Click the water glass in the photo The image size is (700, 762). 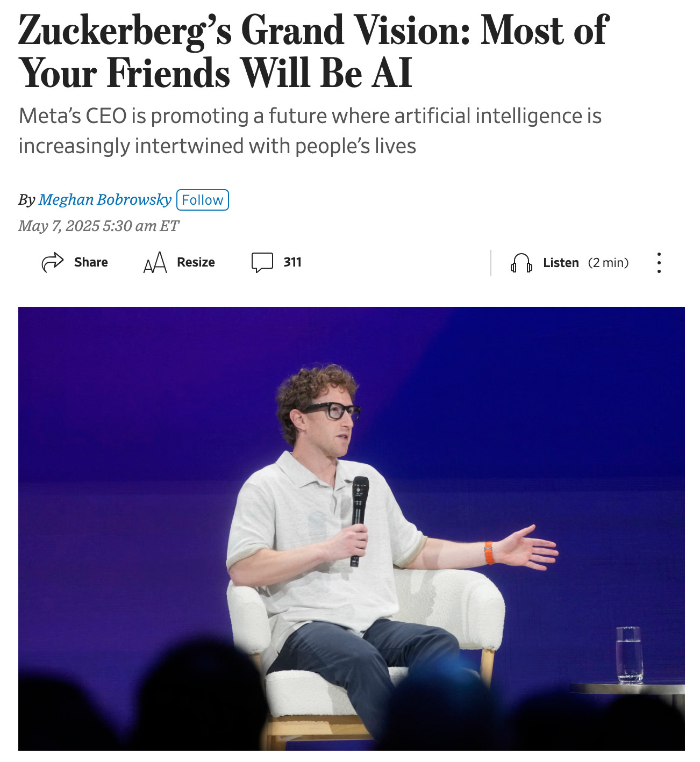(629, 655)
